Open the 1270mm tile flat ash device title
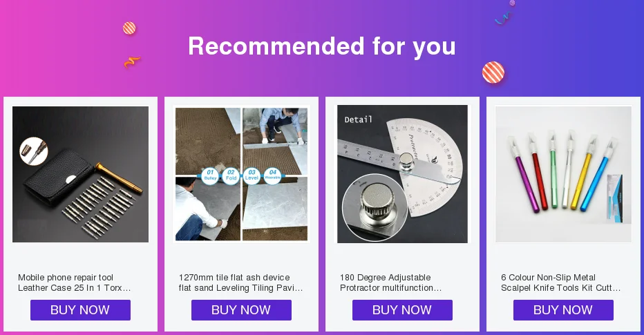The width and height of the screenshot is (644, 335). pos(240,283)
